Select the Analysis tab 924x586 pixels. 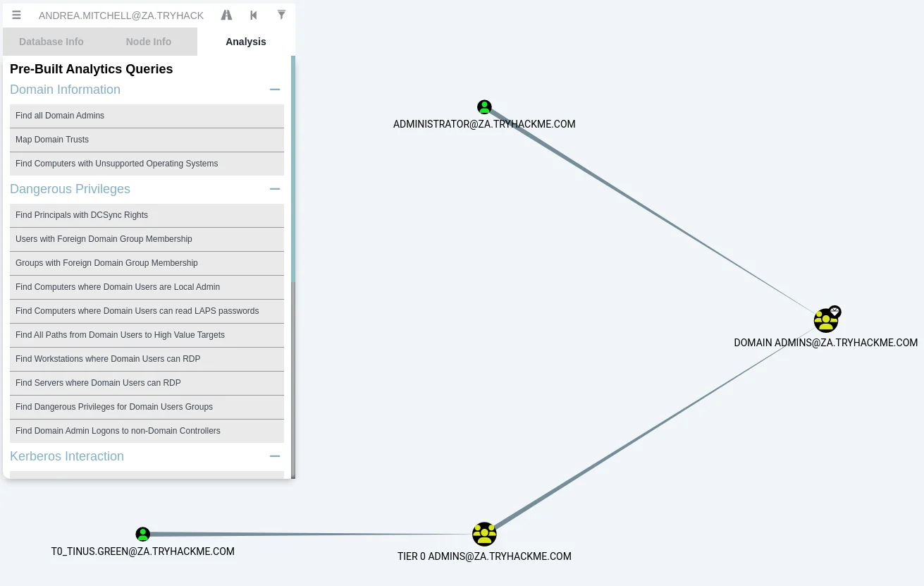tap(246, 42)
